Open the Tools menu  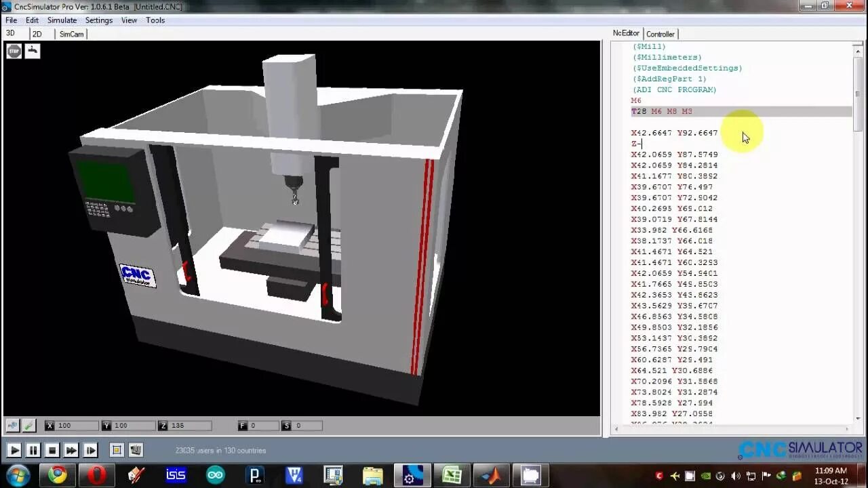[155, 20]
